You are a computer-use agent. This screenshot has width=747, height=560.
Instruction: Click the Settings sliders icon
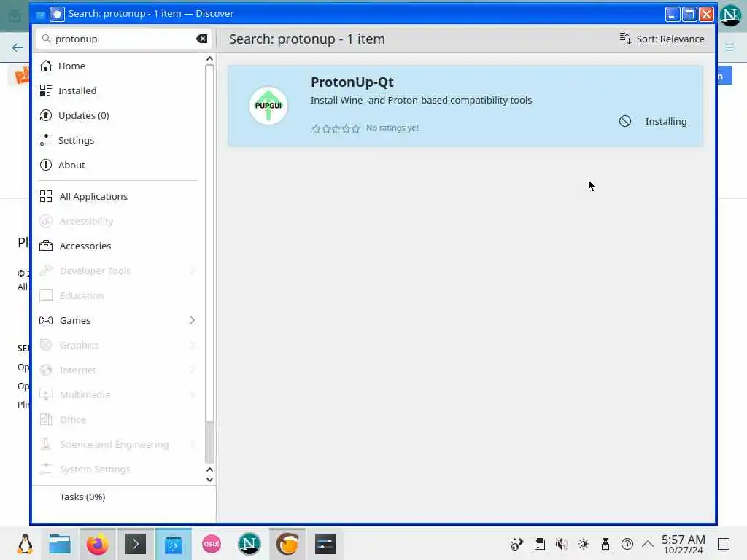coord(46,140)
